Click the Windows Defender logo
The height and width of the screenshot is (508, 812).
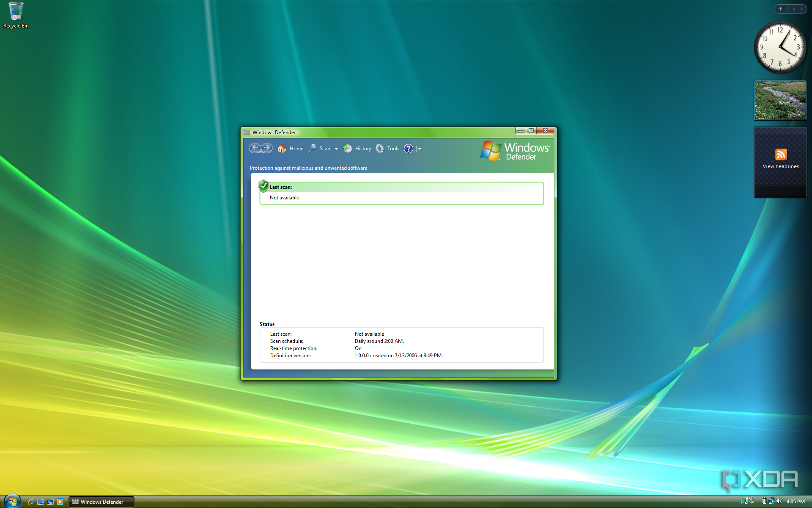(515, 151)
